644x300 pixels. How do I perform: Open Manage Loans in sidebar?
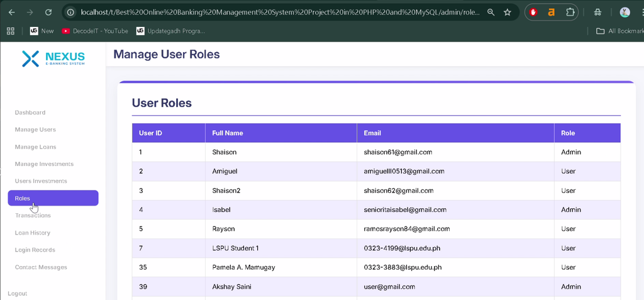click(x=35, y=147)
